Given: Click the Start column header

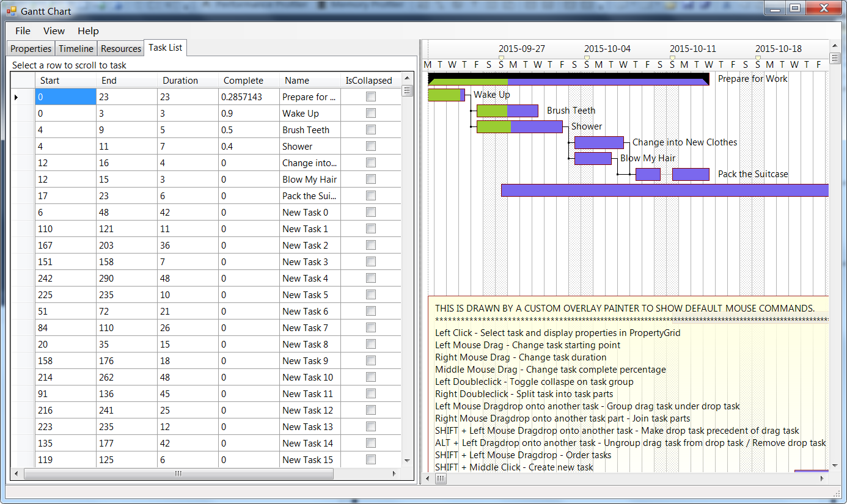Looking at the screenshot, I should click(x=49, y=80).
